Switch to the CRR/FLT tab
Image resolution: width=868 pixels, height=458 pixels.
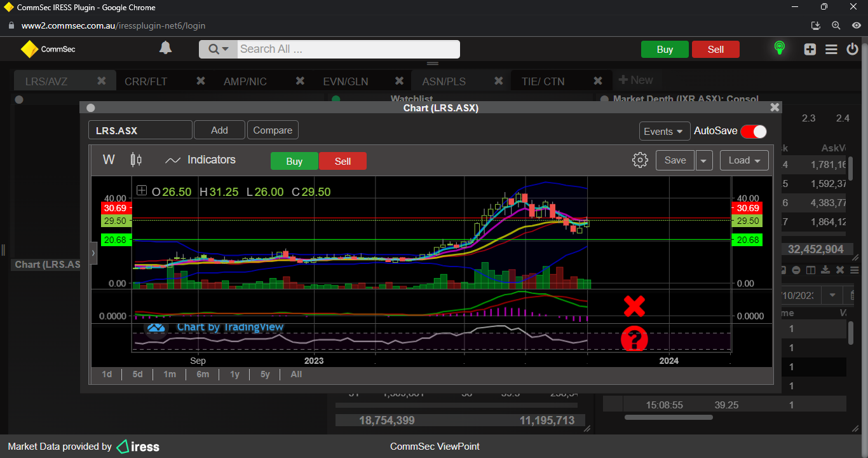coord(146,81)
